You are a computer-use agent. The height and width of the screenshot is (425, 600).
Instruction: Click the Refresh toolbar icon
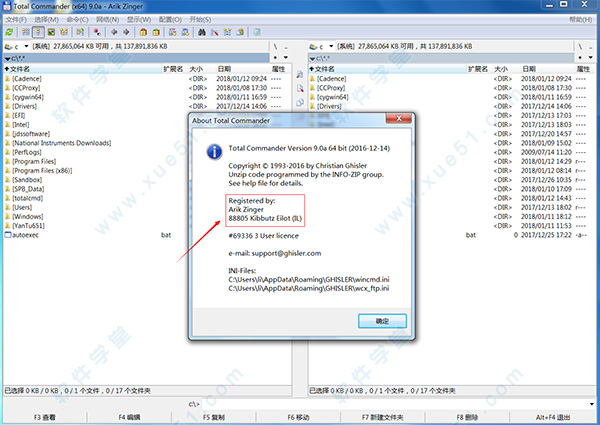pyautogui.click(x=9, y=32)
